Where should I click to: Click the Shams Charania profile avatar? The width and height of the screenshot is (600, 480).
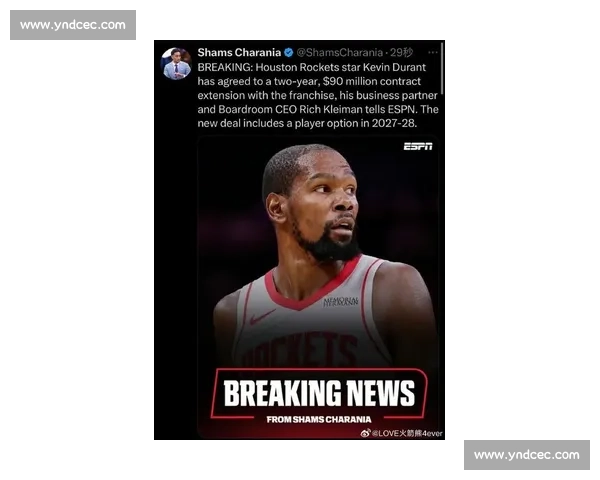click(x=176, y=63)
